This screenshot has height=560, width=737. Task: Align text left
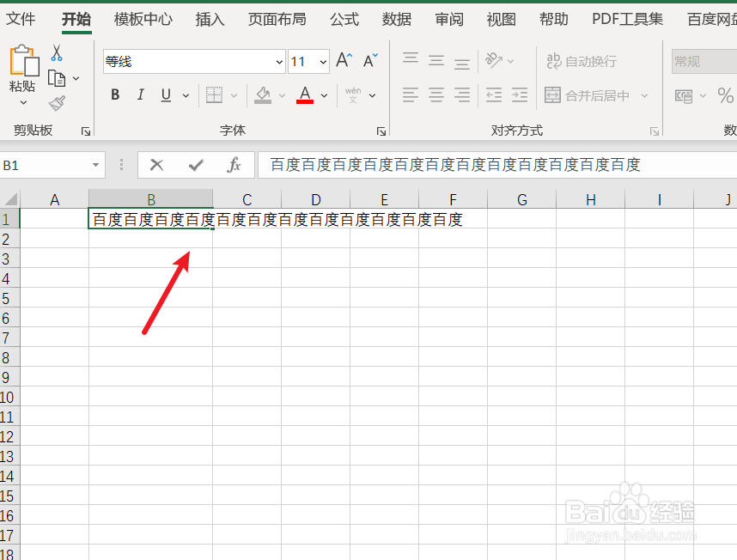411,95
